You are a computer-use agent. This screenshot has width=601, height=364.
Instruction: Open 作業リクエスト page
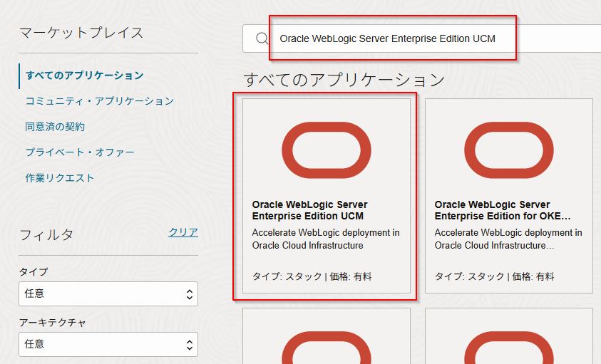(60, 177)
